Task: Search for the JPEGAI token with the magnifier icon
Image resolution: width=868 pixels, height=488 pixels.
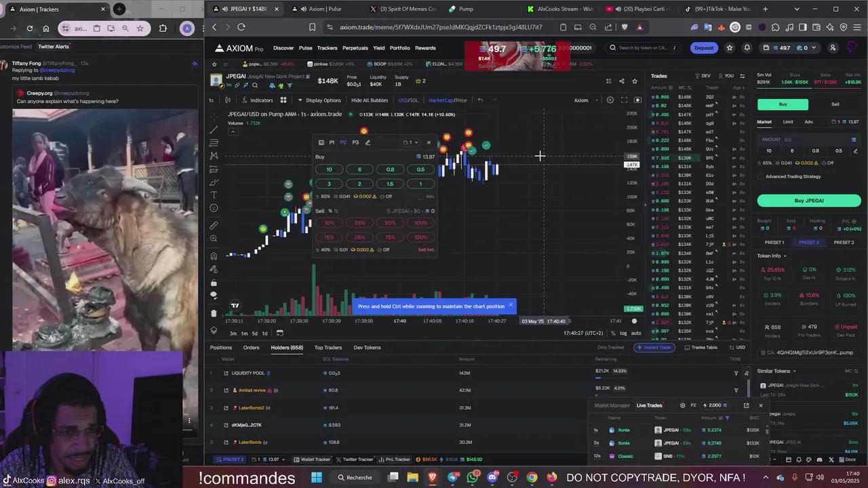Action: coord(255,85)
